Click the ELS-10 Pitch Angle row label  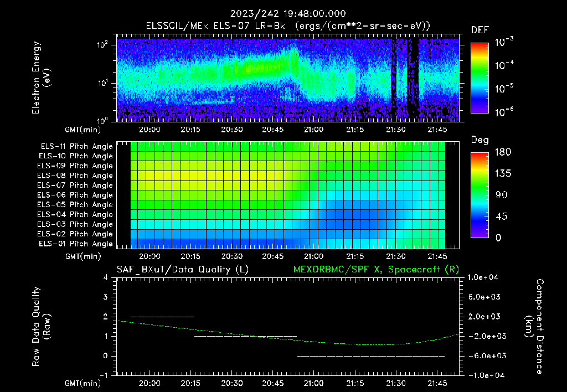pyautogui.click(x=76, y=156)
